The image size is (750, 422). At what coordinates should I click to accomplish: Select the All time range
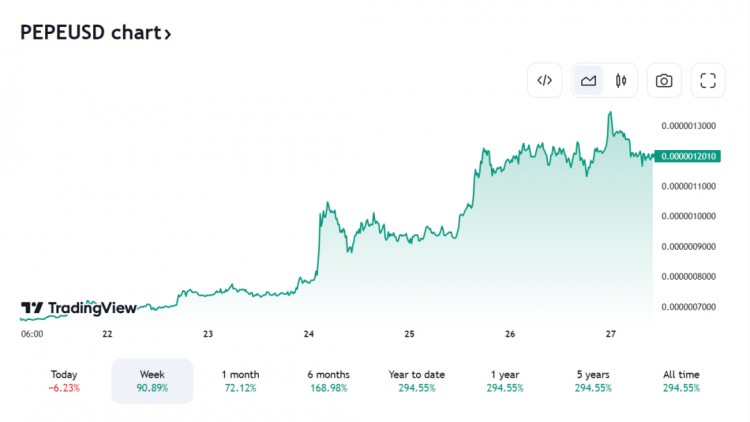[681, 381]
